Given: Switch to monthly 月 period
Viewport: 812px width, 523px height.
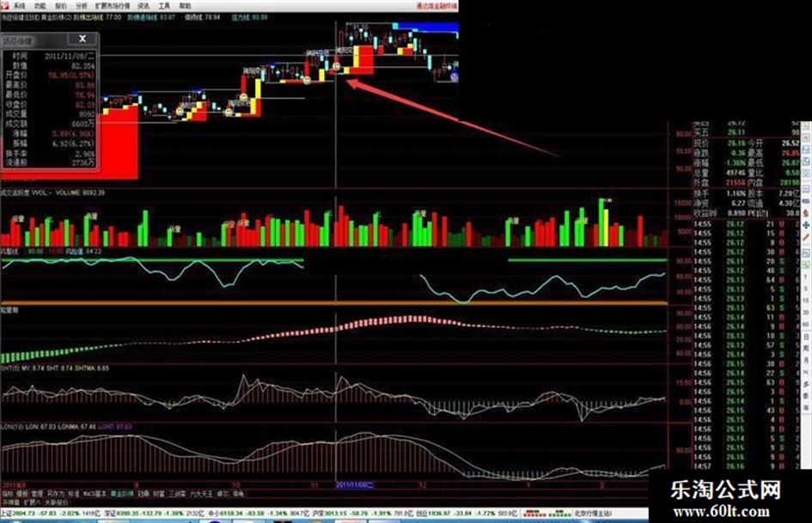Looking at the screenshot, I should click(806, 360).
